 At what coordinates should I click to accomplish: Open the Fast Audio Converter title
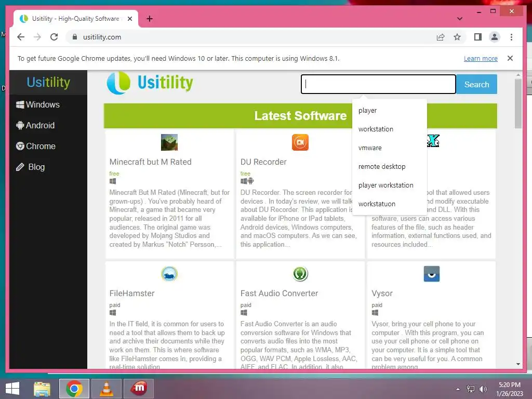coord(279,293)
